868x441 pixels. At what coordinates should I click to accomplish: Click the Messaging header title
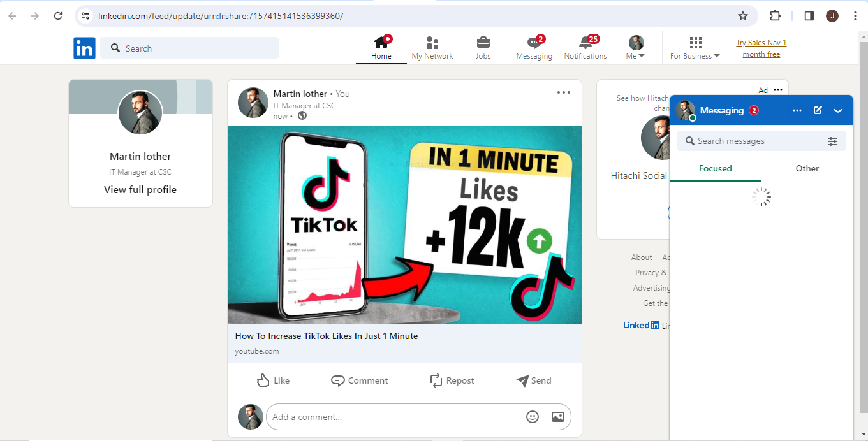(x=722, y=110)
